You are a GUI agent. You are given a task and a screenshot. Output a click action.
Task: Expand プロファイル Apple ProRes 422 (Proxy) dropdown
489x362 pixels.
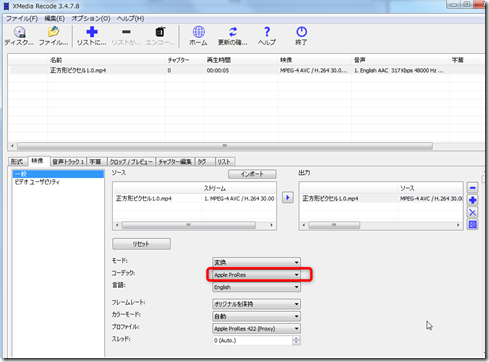[256, 329]
